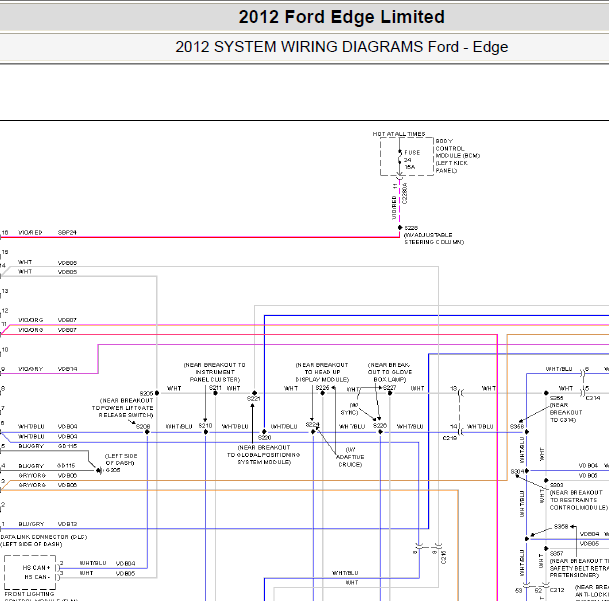
Task: Click the '(W/ ADAPTIVE CRUISE)' note
Action: (x=350, y=457)
